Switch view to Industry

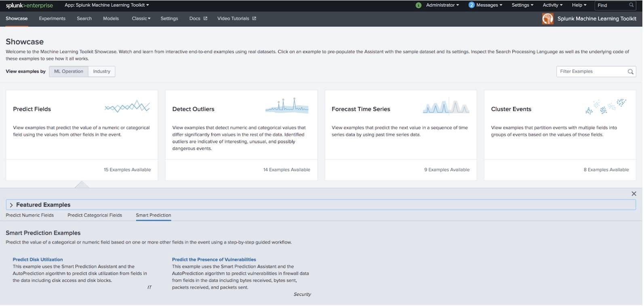101,71
